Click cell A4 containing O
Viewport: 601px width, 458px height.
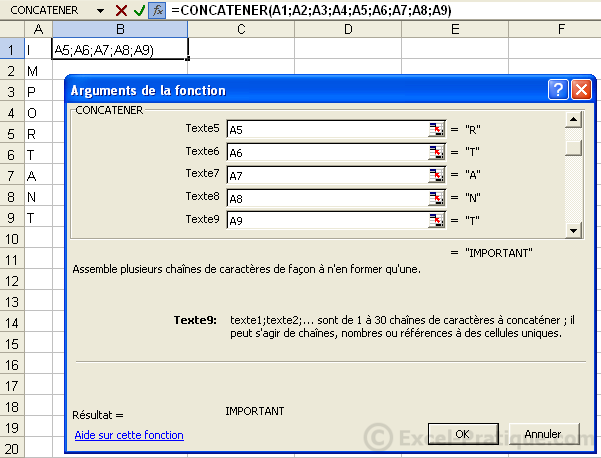(38, 113)
